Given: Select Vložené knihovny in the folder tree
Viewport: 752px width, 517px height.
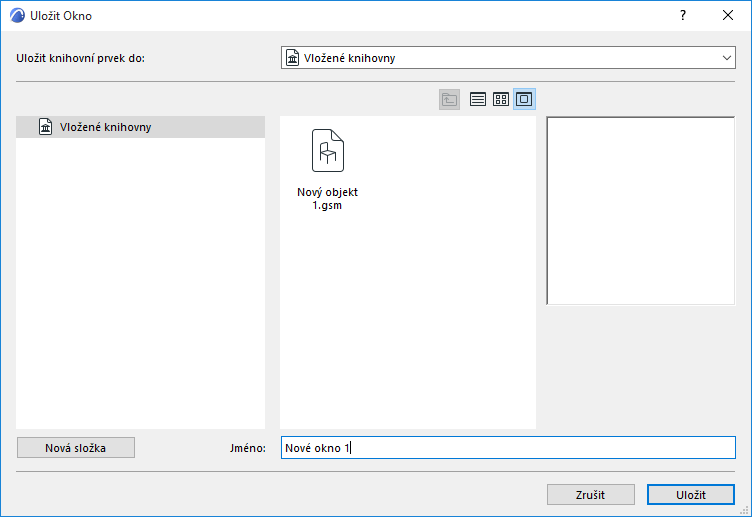Looking at the screenshot, I should click(140, 127).
